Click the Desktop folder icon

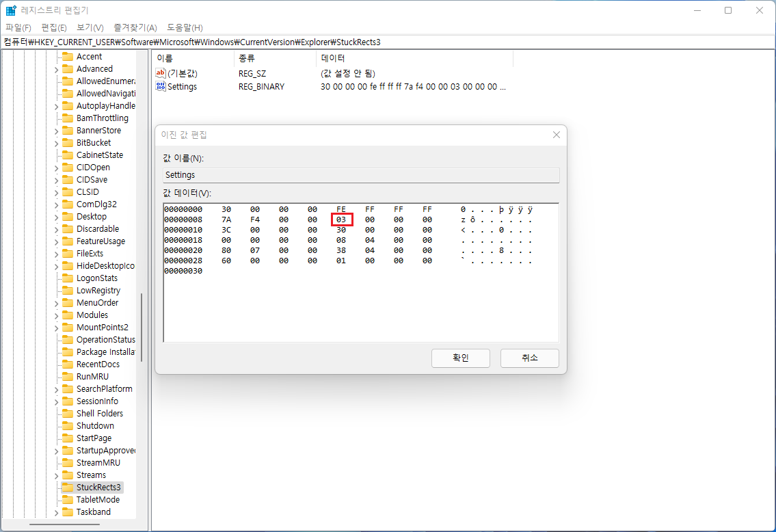coord(67,216)
